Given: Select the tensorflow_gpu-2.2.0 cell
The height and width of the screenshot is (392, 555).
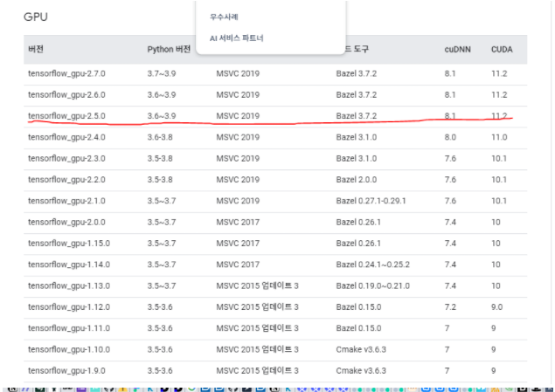Looking at the screenshot, I should pos(66,180).
